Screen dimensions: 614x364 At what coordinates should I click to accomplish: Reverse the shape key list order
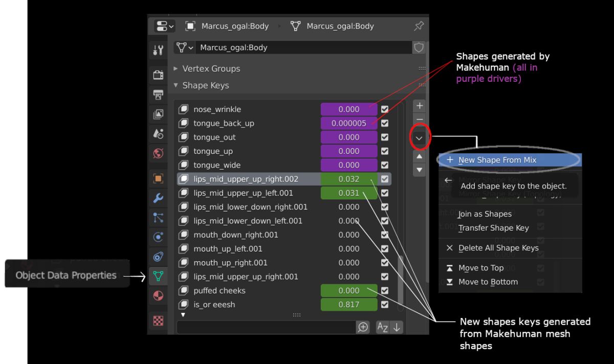397,327
